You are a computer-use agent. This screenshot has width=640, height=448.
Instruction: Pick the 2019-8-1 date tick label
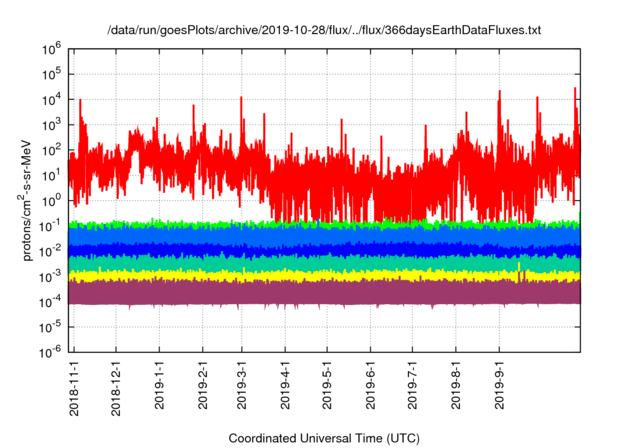pos(455,386)
